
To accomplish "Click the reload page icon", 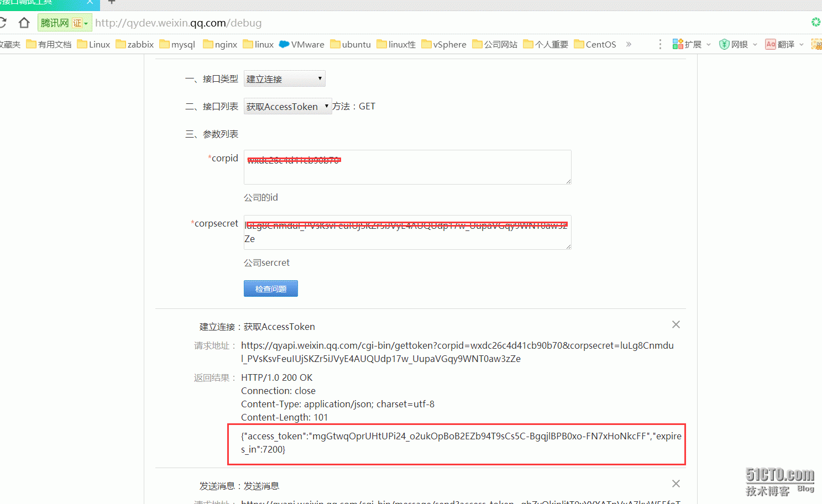I will click(2, 23).
